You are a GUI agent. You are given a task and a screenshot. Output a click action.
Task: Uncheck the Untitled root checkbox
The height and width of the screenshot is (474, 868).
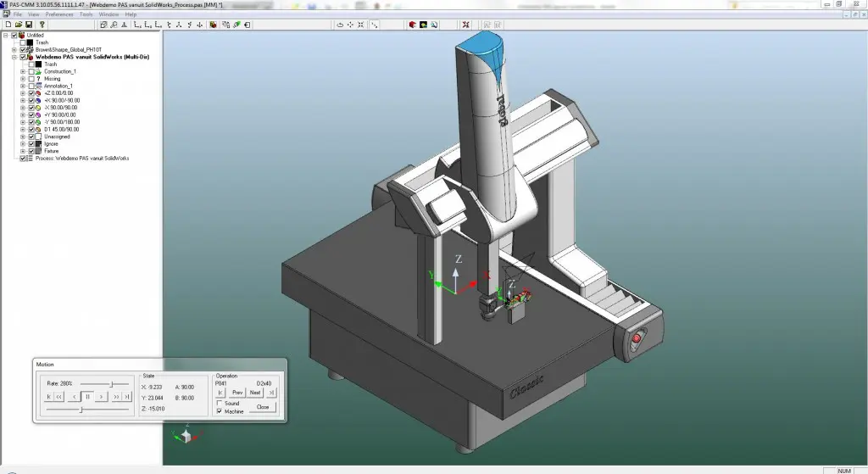[x=14, y=35]
